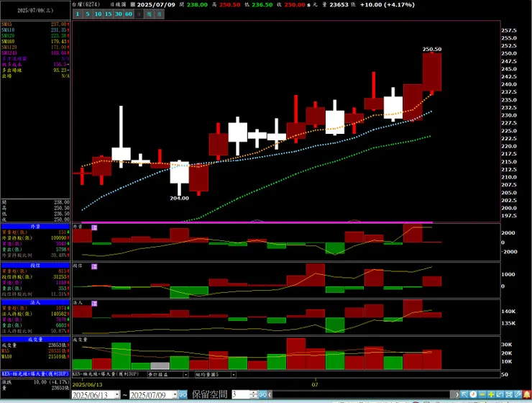Select the monthly (月) chart button
Viewport: 532px width, 403px height.
pyautogui.click(x=160, y=14)
